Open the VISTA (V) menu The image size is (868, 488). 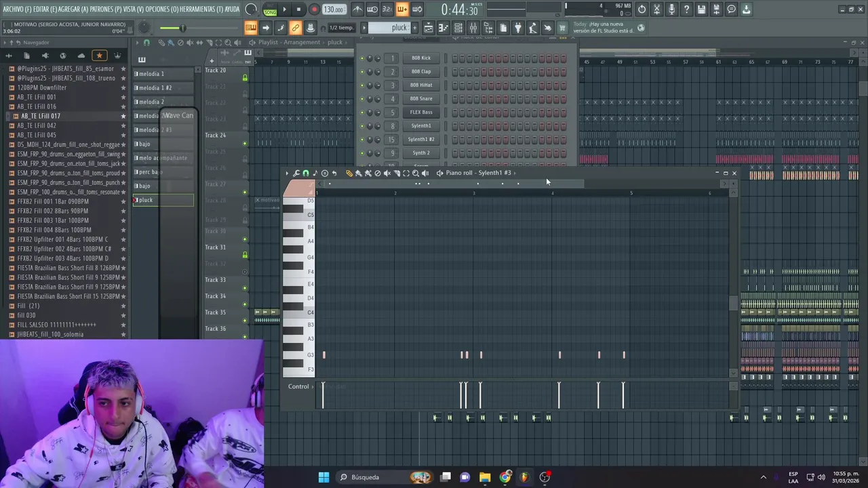(134, 9)
